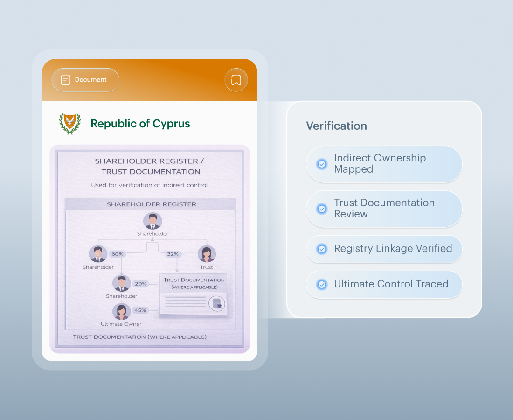Click the Republic of Cyprus coat of arms
Image resolution: width=513 pixels, height=420 pixels.
point(70,124)
